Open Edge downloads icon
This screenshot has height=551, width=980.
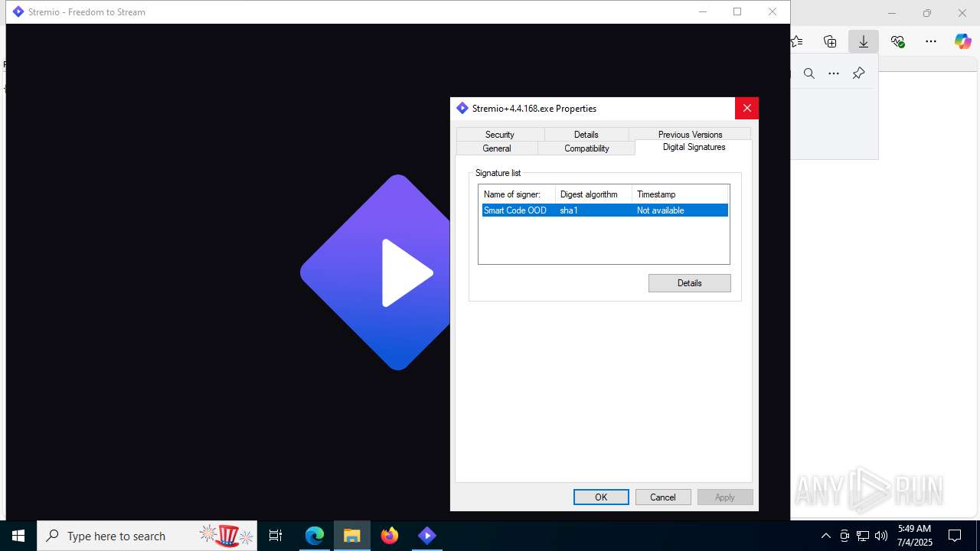[864, 41]
